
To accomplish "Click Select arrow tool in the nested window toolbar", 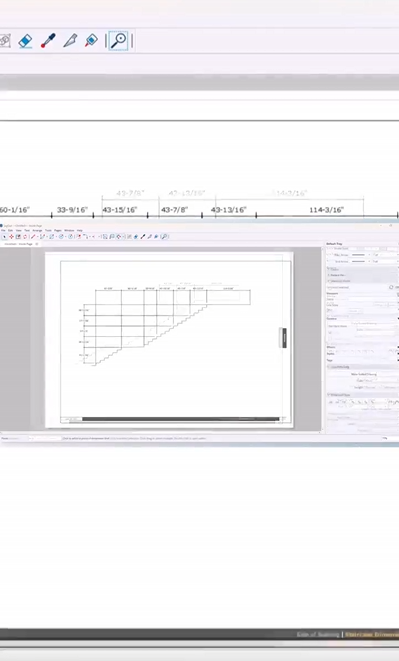I will [4, 236].
